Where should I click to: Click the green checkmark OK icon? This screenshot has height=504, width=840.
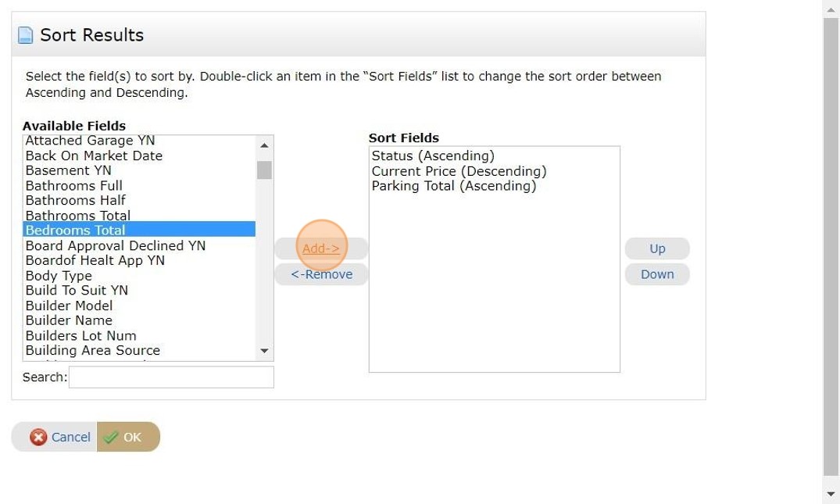tap(111, 437)
